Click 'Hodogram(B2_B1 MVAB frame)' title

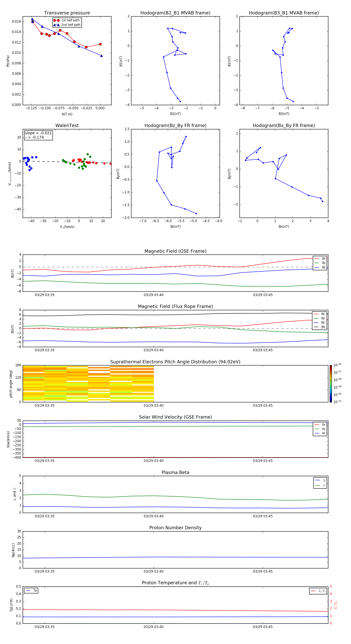[x=175, y=13]
